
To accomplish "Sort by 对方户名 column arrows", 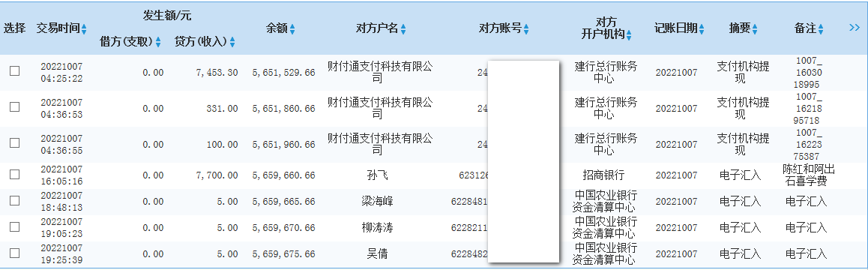I will (x=403, y=29).
